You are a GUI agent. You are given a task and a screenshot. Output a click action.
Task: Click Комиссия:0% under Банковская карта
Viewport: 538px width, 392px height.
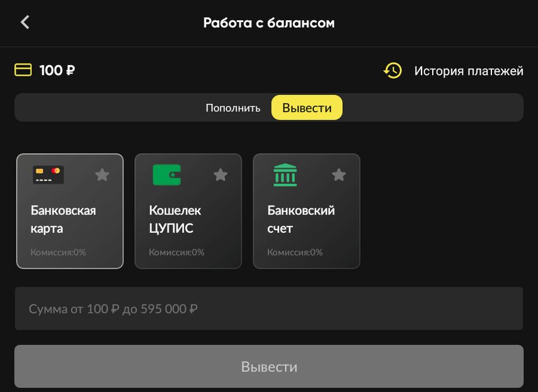click(x=58, y=252)
